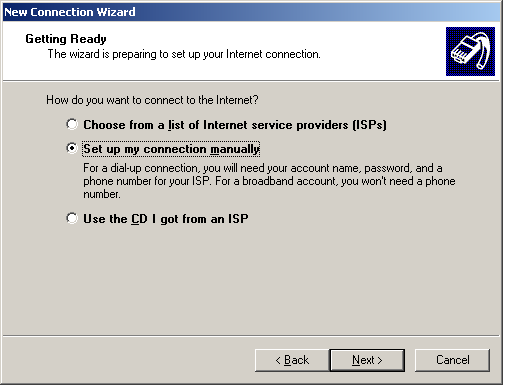Select the ISP list radio circle
Viewport: 512px width, 385px height.
click(72, 124)
